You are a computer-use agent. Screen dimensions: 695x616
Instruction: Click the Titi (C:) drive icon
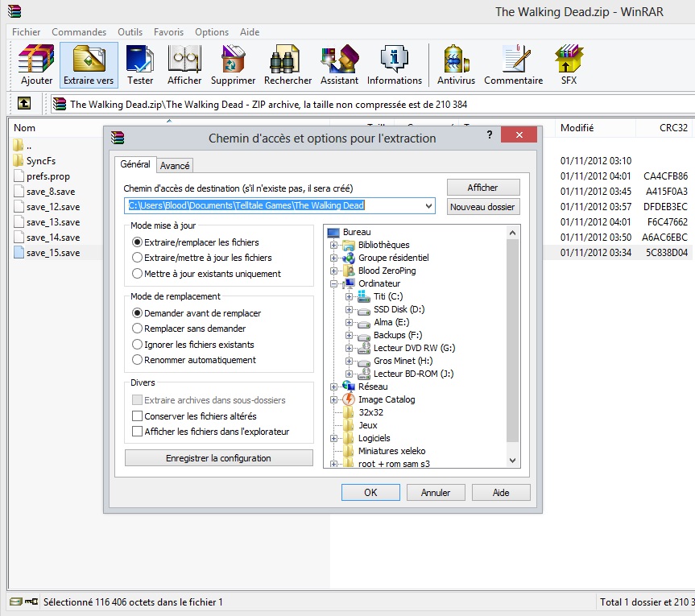coord(364,296)
